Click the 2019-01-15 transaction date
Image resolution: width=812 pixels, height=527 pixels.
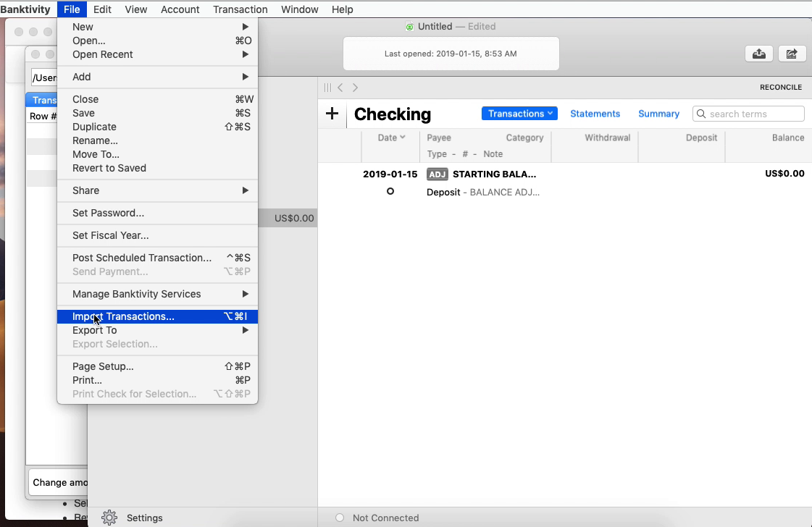(x=390, y=174)
